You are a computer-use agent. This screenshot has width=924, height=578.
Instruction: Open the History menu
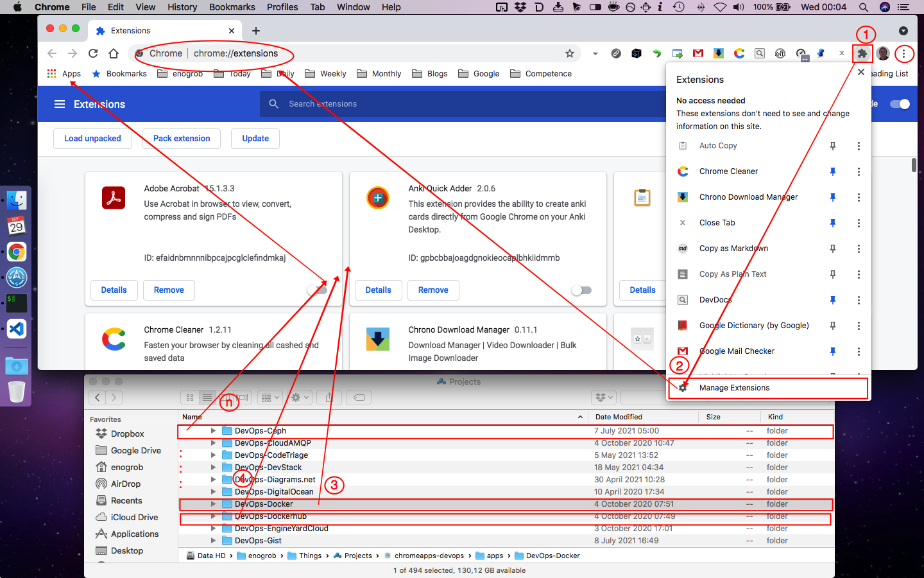tap(182, 7)
